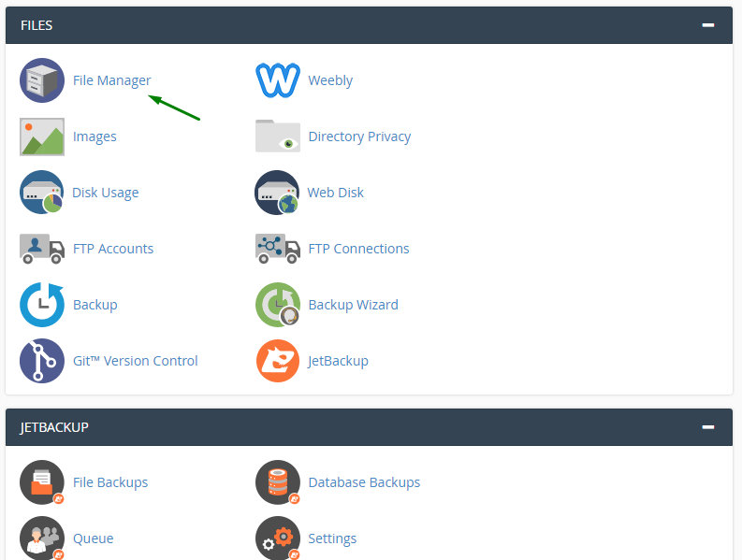This screenshot has width=742, height=560.
Task: Collapse the FILES section
Action: pyautogui.click(x=708, y=25)
